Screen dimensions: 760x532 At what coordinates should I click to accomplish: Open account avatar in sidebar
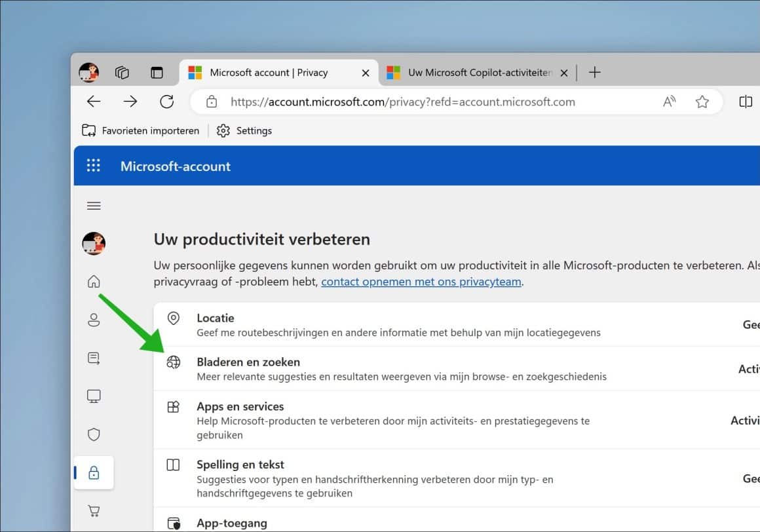pos(94,243)
